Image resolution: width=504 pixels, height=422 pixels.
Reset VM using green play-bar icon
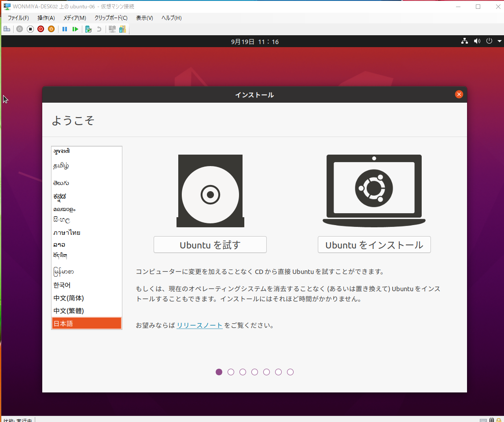click(x=75, y=29)
